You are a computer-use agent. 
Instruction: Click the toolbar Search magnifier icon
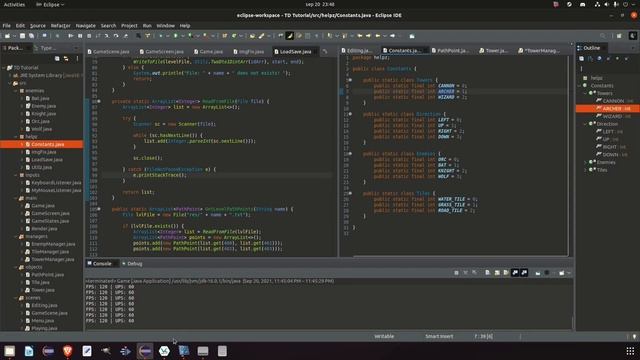pyautogui.click(x=603, y=36)
